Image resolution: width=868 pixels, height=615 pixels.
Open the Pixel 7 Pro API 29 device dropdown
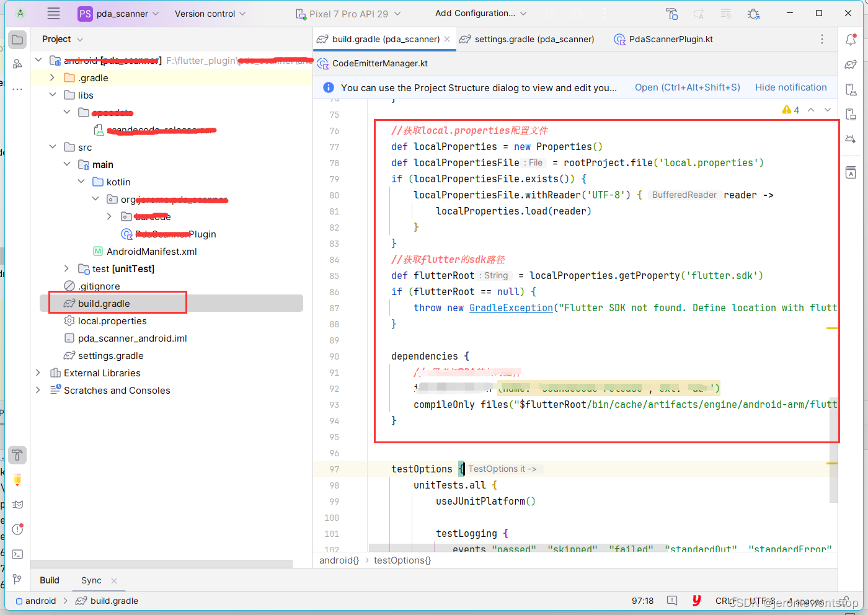click(x=349, y=12)
